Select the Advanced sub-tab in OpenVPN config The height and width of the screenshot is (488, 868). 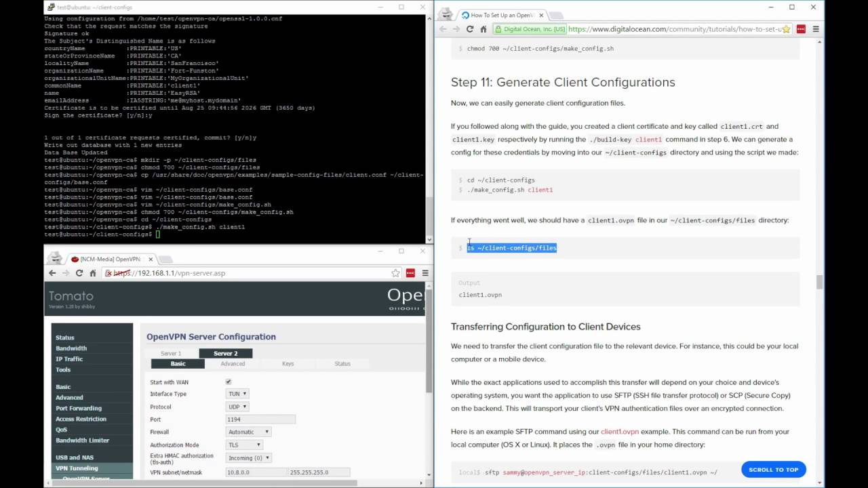233,364
